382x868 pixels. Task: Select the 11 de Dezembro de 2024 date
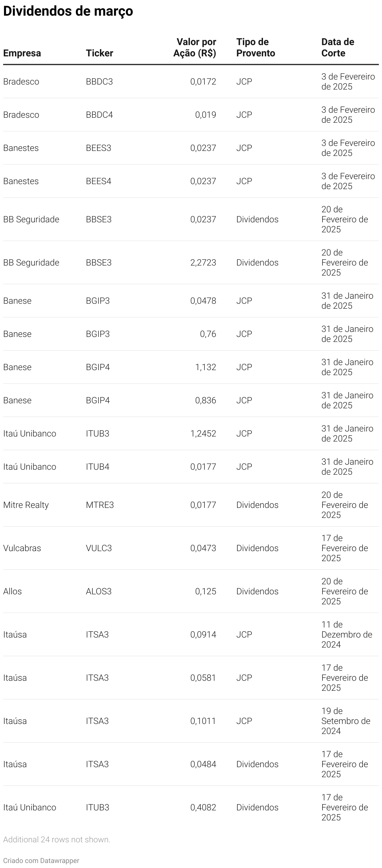346,634
